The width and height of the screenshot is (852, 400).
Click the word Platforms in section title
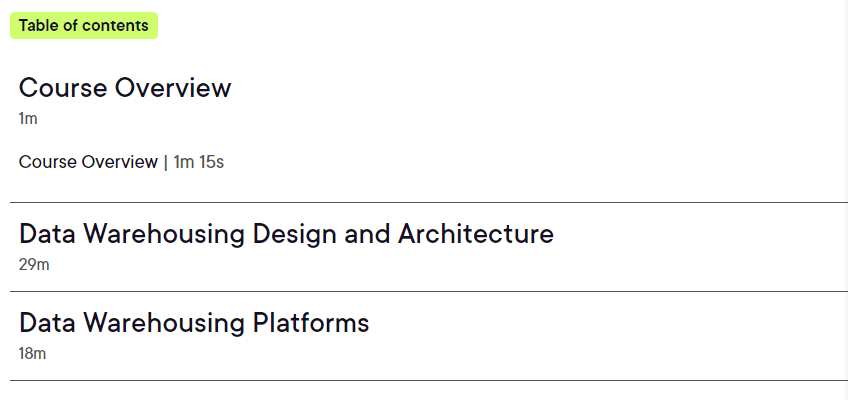311,323
